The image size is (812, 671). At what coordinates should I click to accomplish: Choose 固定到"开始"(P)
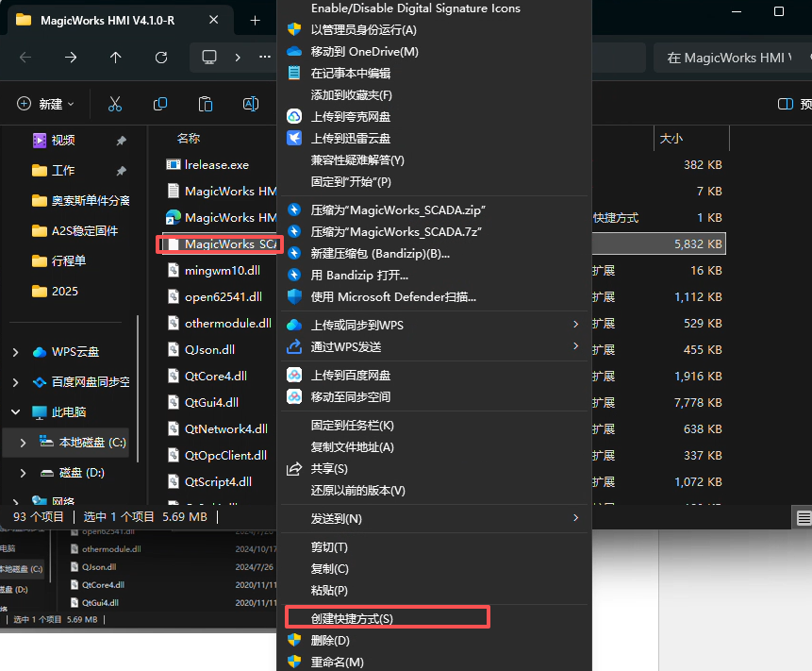coord(434,182)
